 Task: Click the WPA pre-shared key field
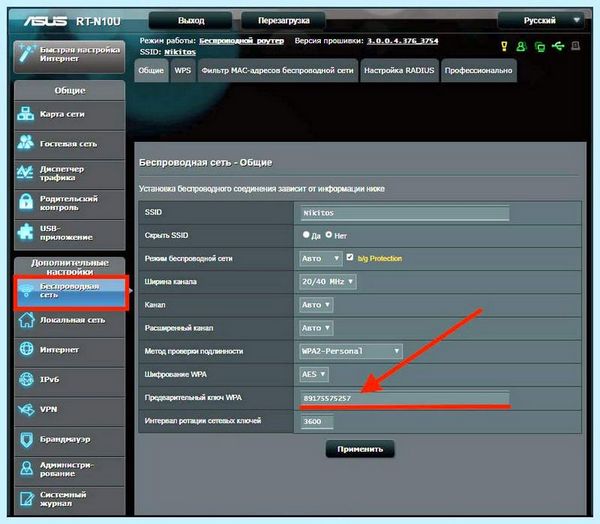click(x=405, y=398)
